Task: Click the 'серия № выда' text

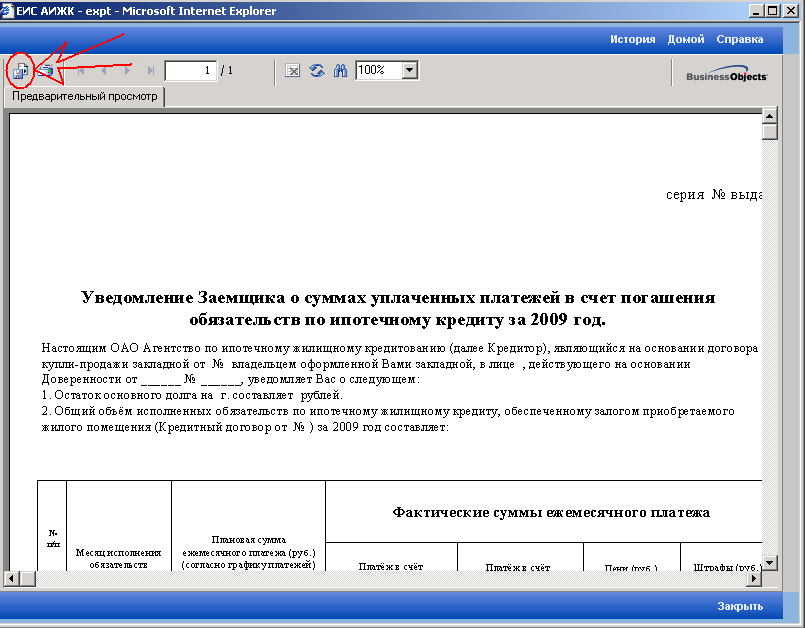Action: [x=714, y=195]
